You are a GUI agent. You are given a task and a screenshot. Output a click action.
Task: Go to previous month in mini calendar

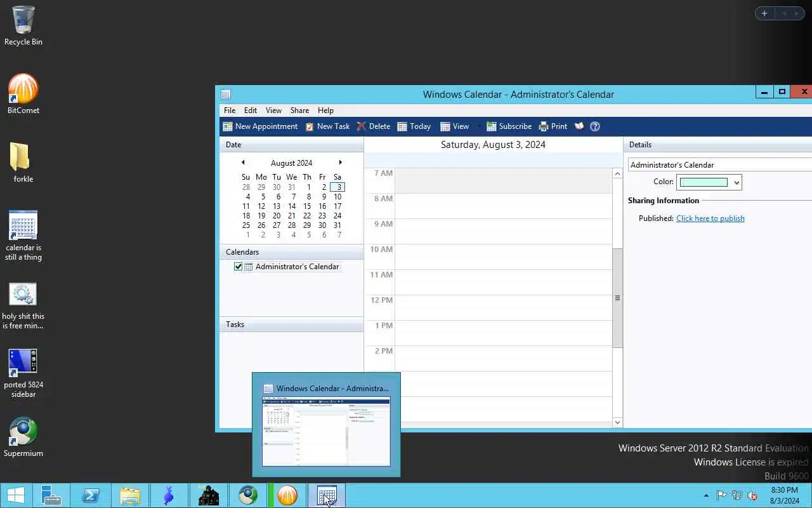[243, 163]
